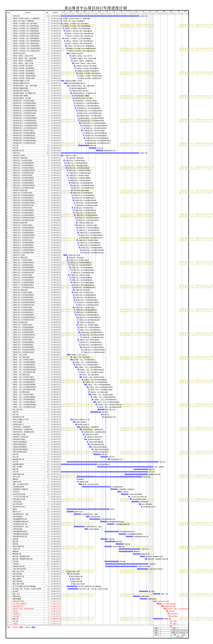The height and width of the screenshot is (644, 213).
Task: Click the 十一月 month header in the timeline
Action: click(x=128, y=12)
